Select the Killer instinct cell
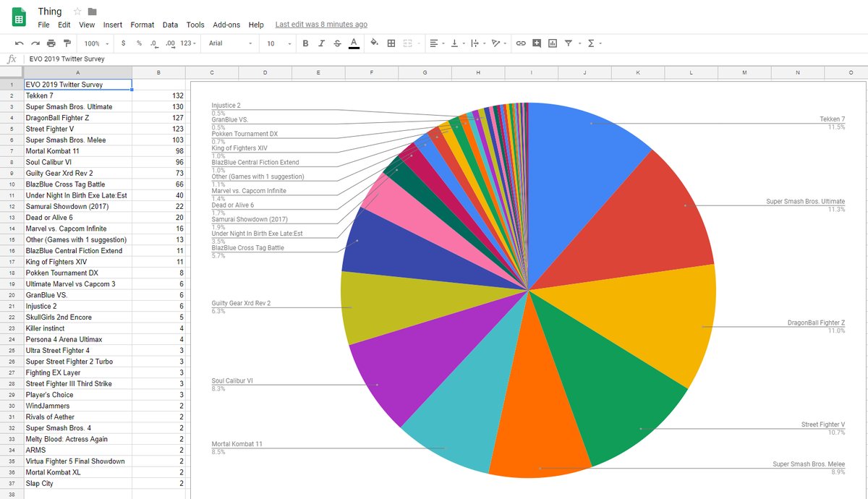This screenshot has width=868, height=499. [78, 328]
